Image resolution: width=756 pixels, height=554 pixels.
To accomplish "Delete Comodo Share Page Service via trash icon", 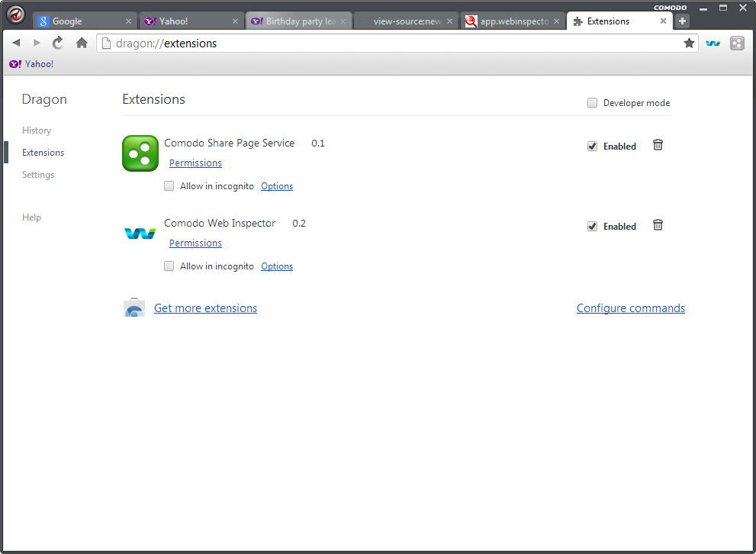I will tap(658, 145).
